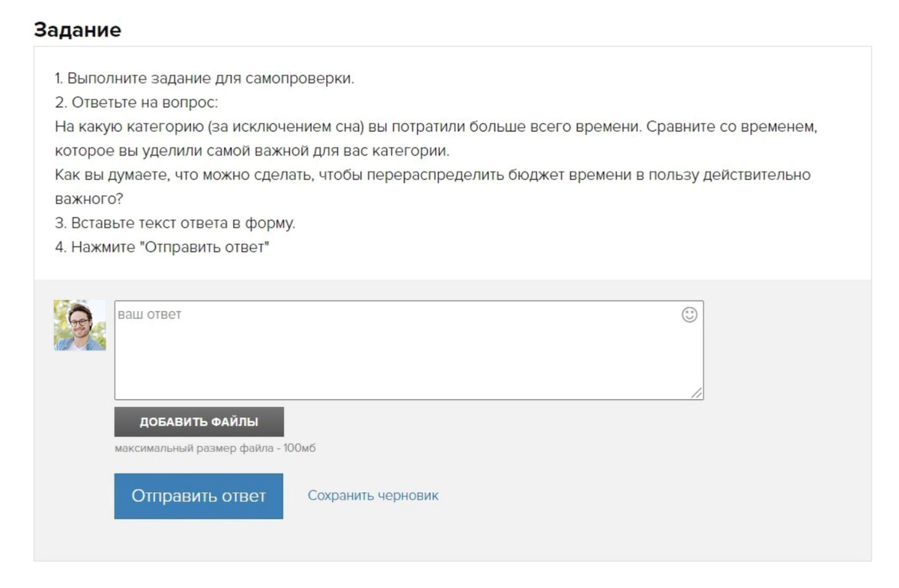Click the user avatar photo
899x588 pixels.
tap(80, 325)
